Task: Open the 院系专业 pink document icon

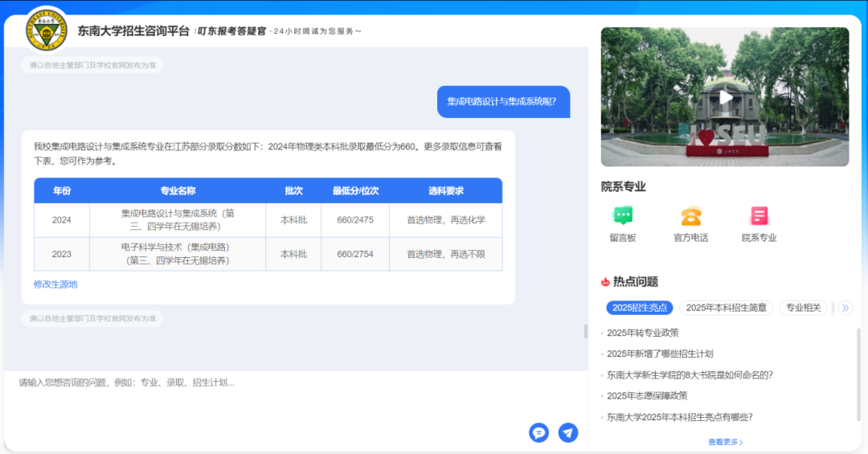Action: (759, 215)
